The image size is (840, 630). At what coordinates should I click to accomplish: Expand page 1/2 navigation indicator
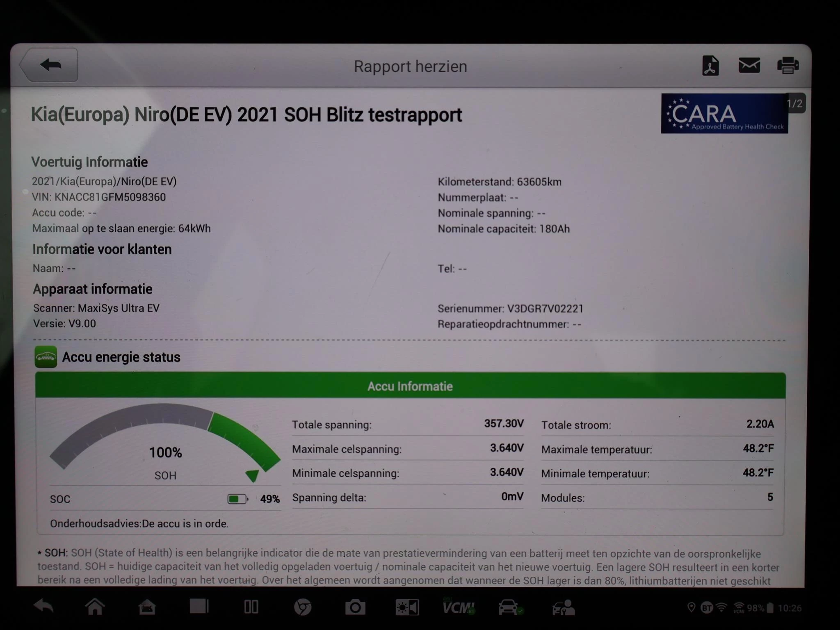point(795,104)
